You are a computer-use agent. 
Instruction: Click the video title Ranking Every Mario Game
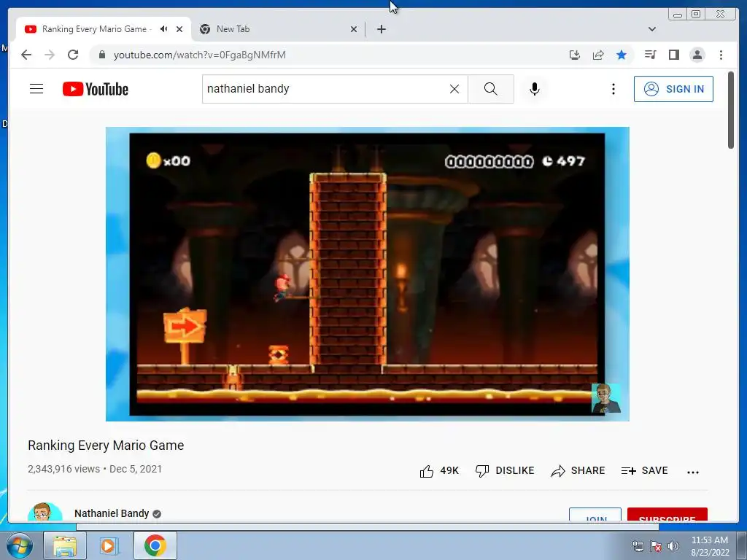coord(106,446)
